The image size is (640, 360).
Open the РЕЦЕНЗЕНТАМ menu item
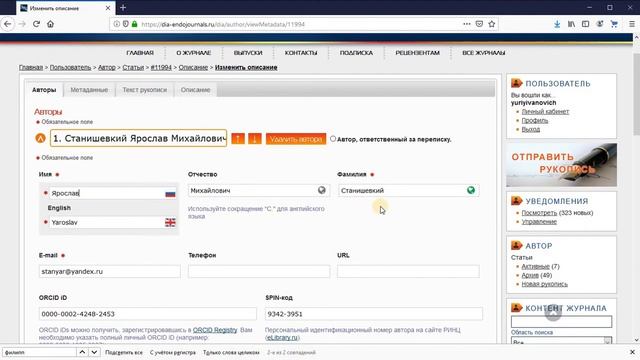tap(418, 53)
